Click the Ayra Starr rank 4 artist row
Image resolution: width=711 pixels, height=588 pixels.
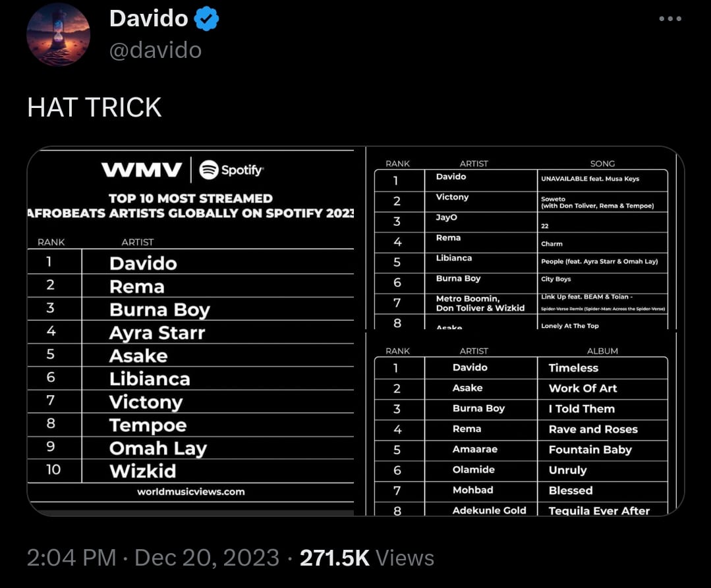[x=157, y=333]
